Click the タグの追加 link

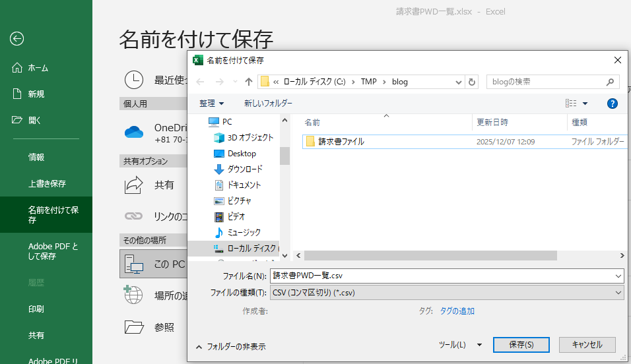pos(457,311)
